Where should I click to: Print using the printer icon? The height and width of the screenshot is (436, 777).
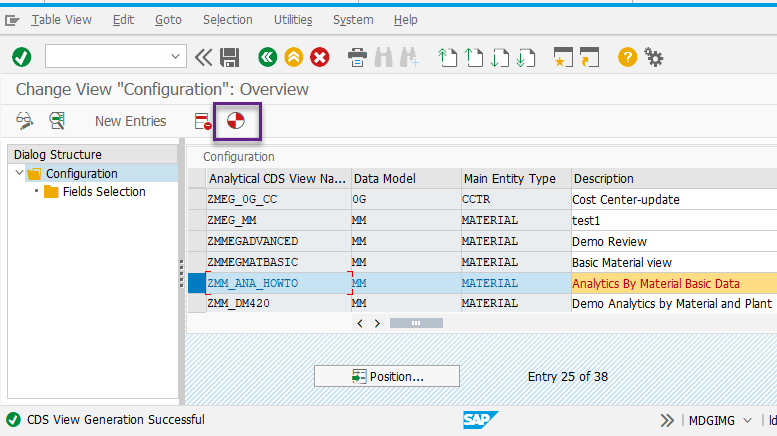pos(357,57)
